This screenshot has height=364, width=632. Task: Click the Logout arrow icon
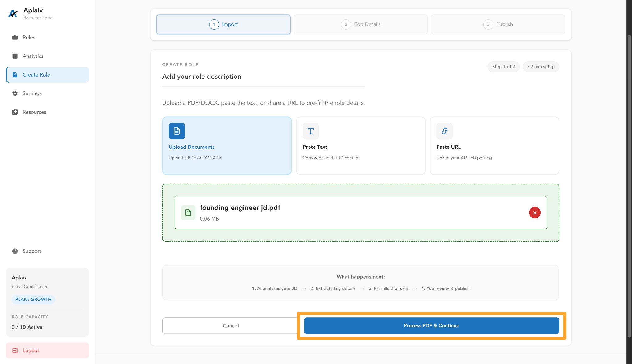coord(15,350)
